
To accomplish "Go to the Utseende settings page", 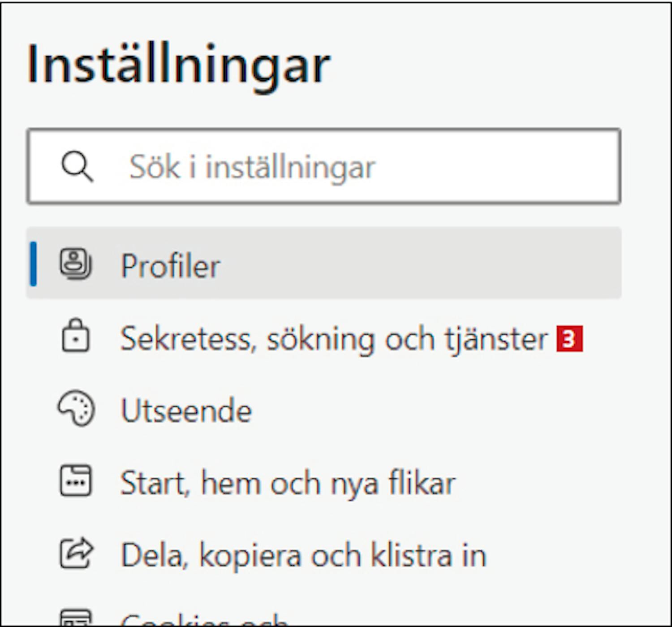I will (x=186, y=411).
